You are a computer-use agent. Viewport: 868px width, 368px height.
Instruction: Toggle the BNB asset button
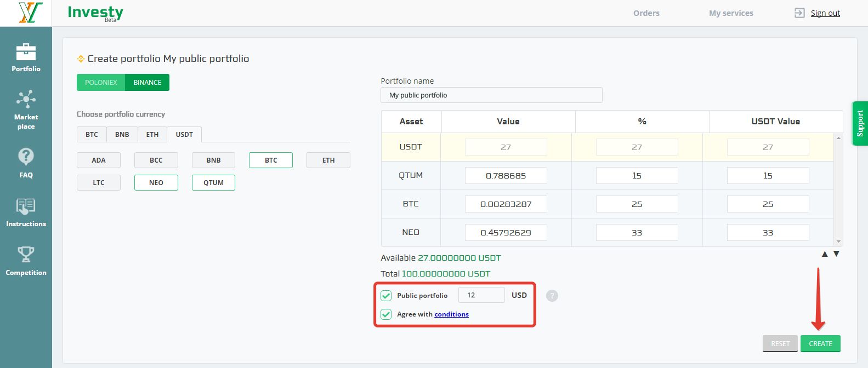214,160
